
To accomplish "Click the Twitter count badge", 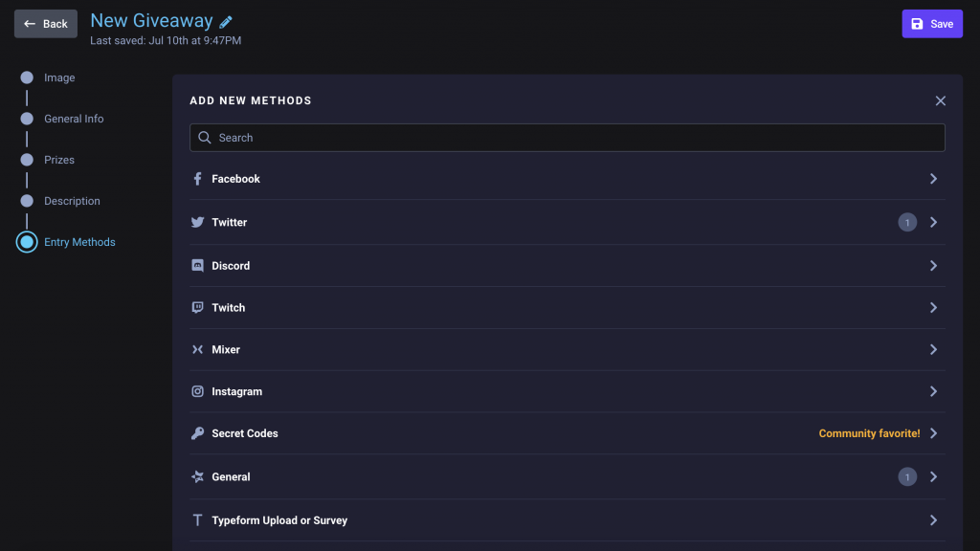I will pos(907,222).
